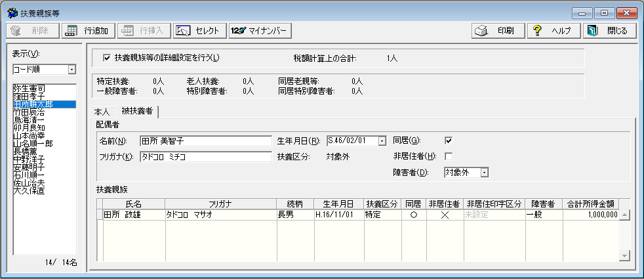Image resolution: width=644 pixels, height=279 pixels.
Task: Open the 生年月日 date dropdown
Action: [x=381, y=140]
